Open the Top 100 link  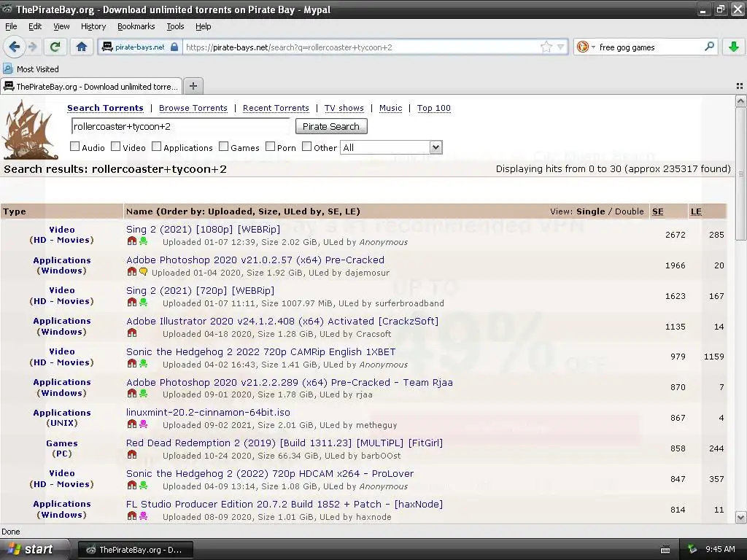click(x=434, y=108)
